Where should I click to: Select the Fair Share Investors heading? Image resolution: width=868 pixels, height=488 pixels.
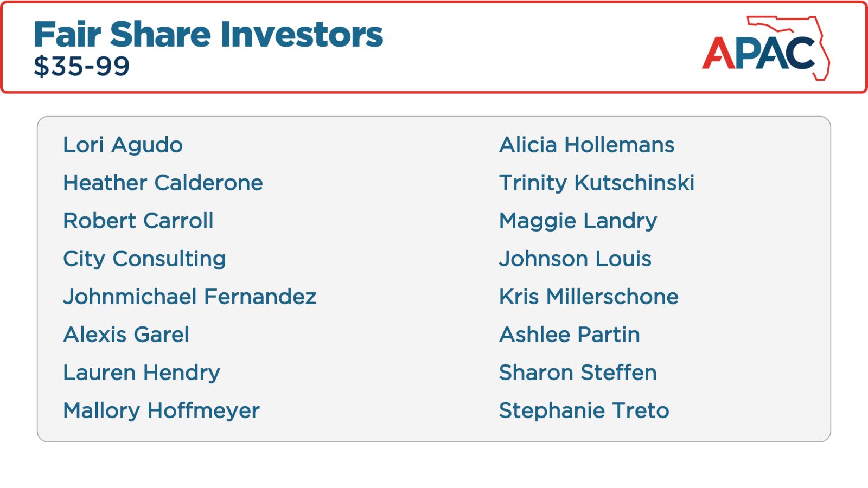click(x=208, y=35)
